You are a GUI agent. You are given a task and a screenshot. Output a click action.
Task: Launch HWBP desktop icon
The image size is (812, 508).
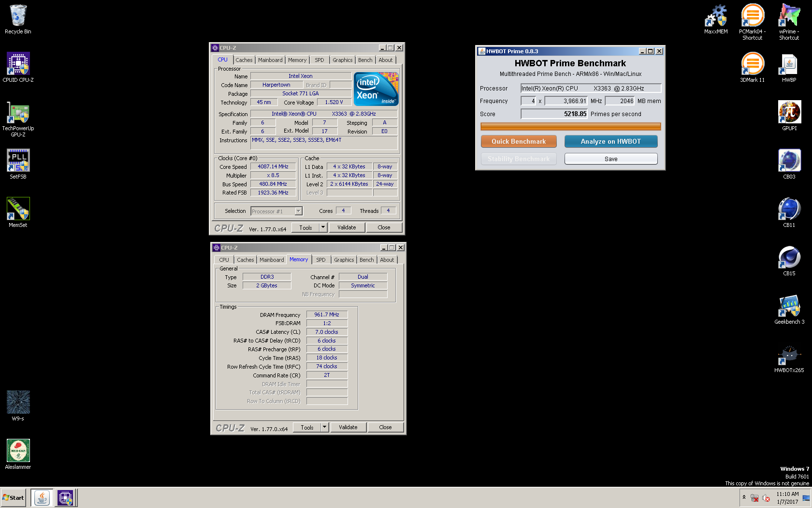[x=789, y=67]
